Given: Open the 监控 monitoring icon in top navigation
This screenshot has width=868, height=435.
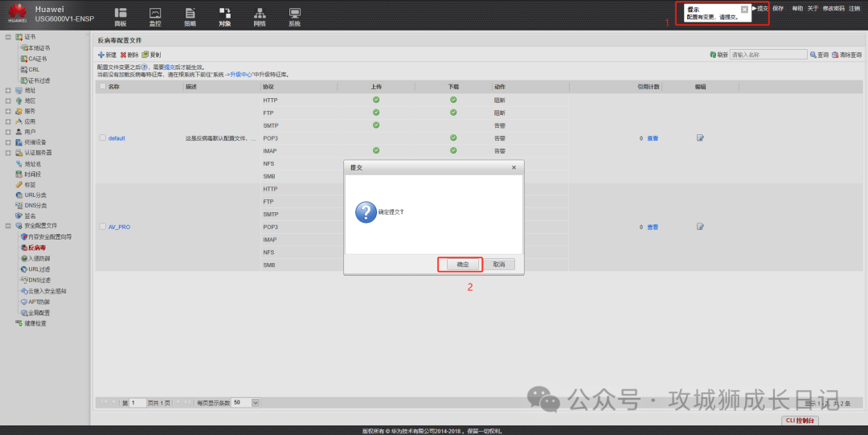Looking at the screenshot, I should [156, 16].
